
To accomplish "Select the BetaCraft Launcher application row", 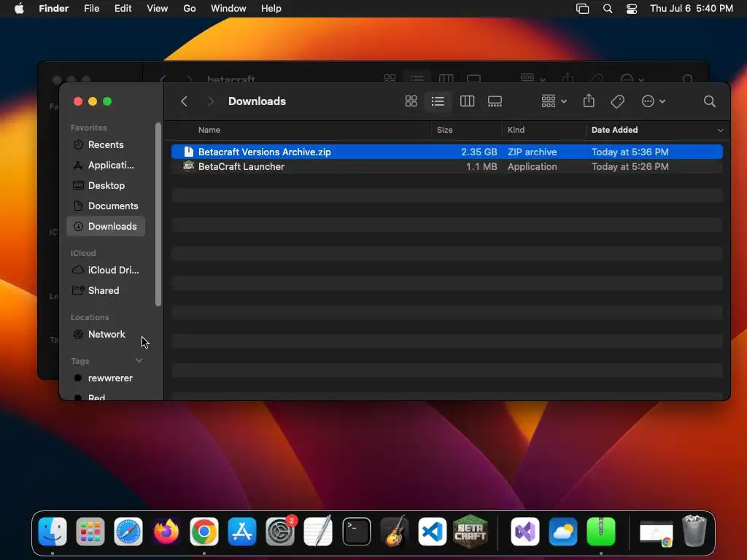I will tap(447, 167).
